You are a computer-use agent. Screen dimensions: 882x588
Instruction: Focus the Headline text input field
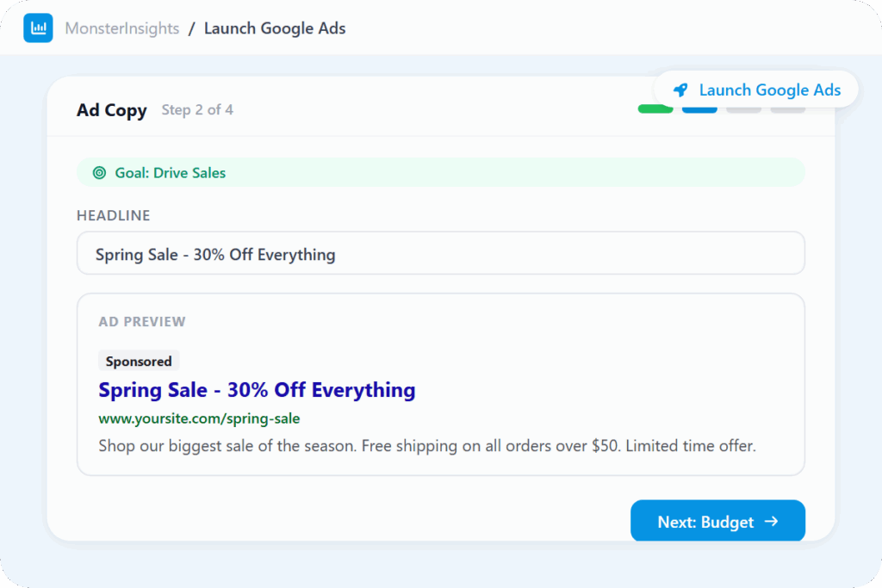point(440,253)
